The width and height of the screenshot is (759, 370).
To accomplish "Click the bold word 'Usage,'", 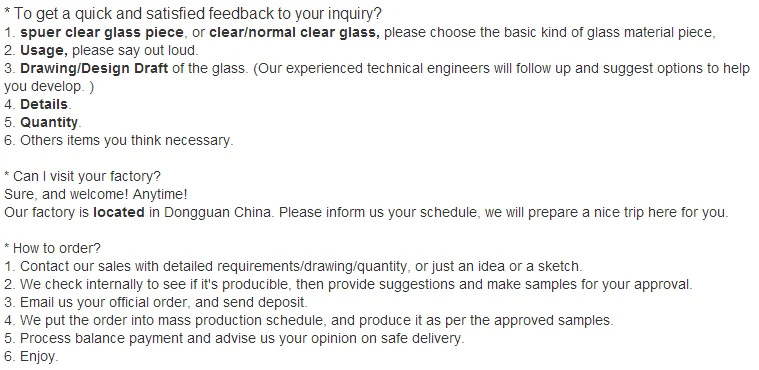I will pyautogui.click(x=44, y=51).
